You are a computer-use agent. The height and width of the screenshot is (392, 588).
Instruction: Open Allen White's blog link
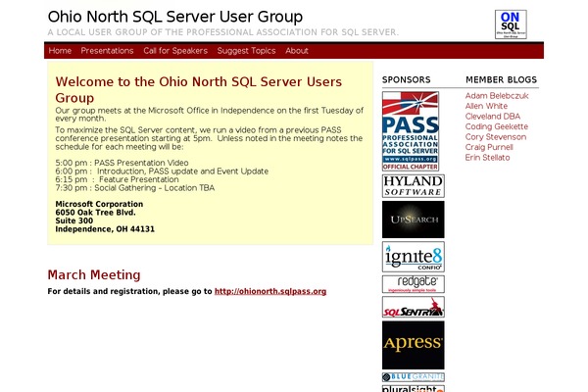coord(486,106)
